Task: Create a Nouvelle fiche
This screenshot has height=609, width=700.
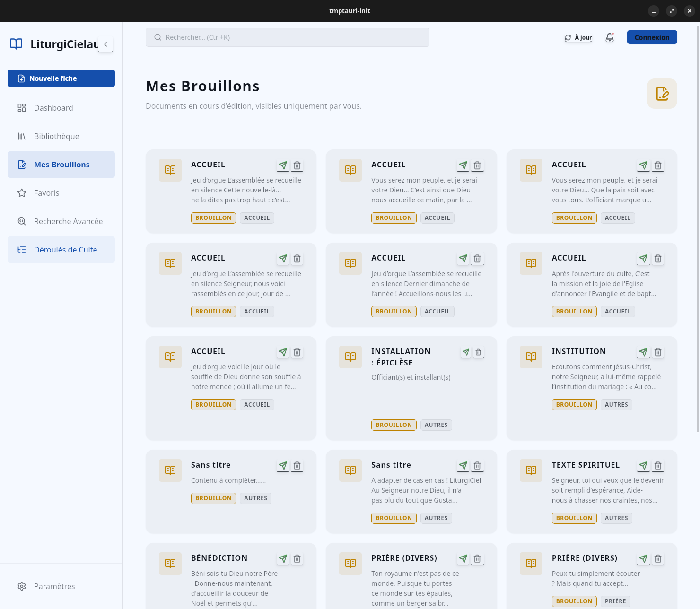Action: (61, 78)
